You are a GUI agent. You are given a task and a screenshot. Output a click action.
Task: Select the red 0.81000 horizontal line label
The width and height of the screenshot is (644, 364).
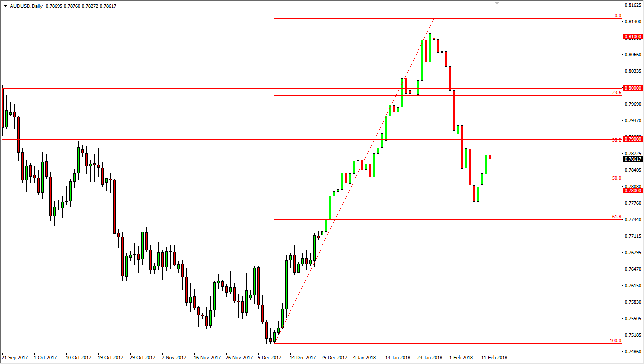[x=632, y=36]
